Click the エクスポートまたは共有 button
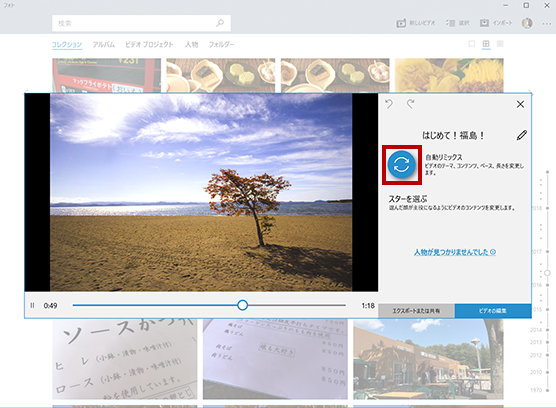This screenshot has width=556, height=408. click(x=416, y=311)
